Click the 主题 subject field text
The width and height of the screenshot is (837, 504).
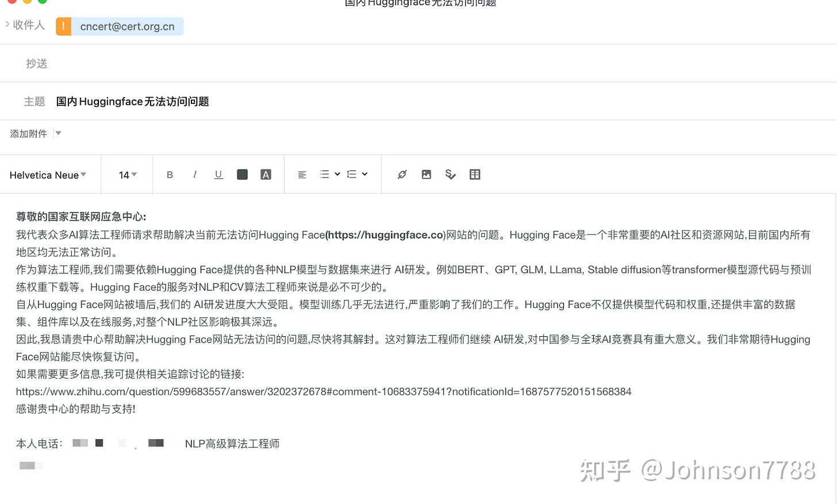coord(132,102)
